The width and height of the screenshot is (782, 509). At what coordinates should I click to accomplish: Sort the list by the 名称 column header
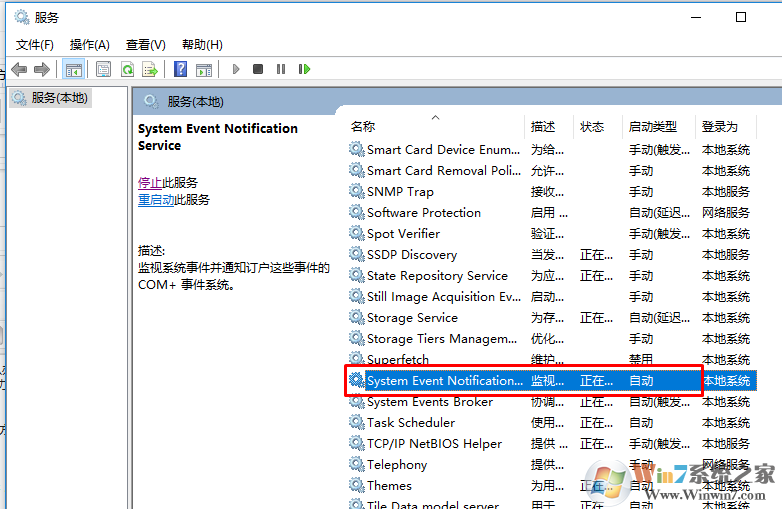(x=363, y=127)
